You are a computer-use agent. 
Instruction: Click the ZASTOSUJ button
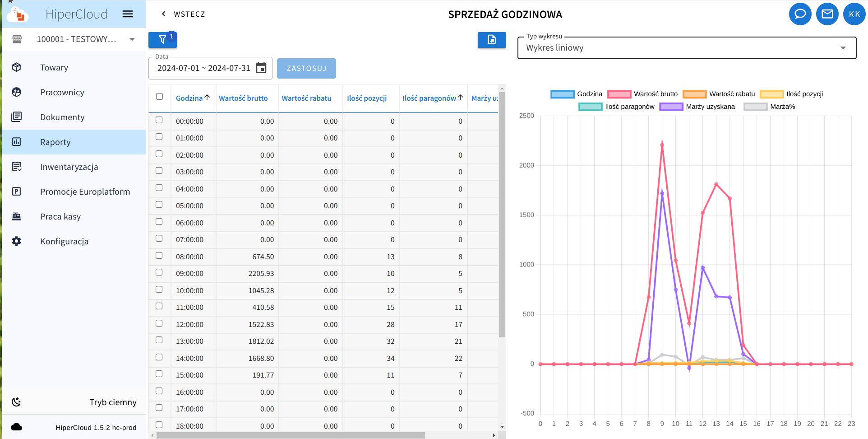tap(306, 68)
